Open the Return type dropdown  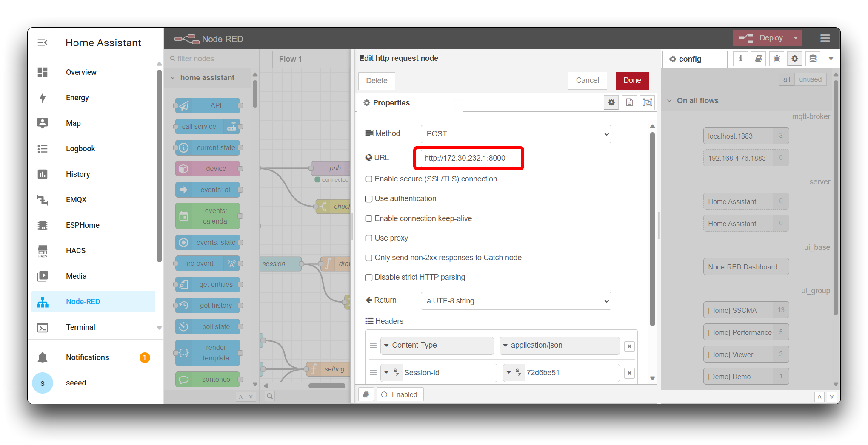coord(516,301)
